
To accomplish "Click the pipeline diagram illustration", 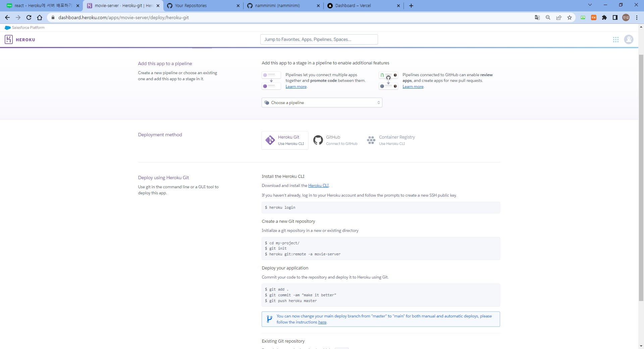I will (x=271, y=81).
